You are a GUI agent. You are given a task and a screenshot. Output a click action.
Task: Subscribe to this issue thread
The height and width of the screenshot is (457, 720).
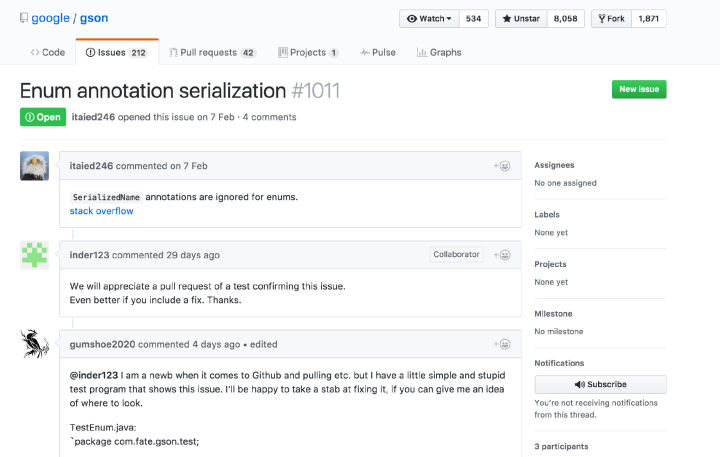600,384
